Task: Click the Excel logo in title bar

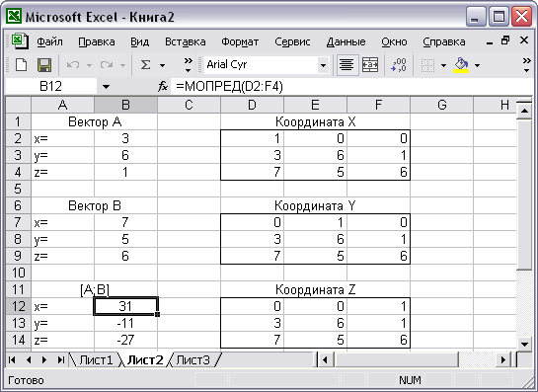Action: 14,16
